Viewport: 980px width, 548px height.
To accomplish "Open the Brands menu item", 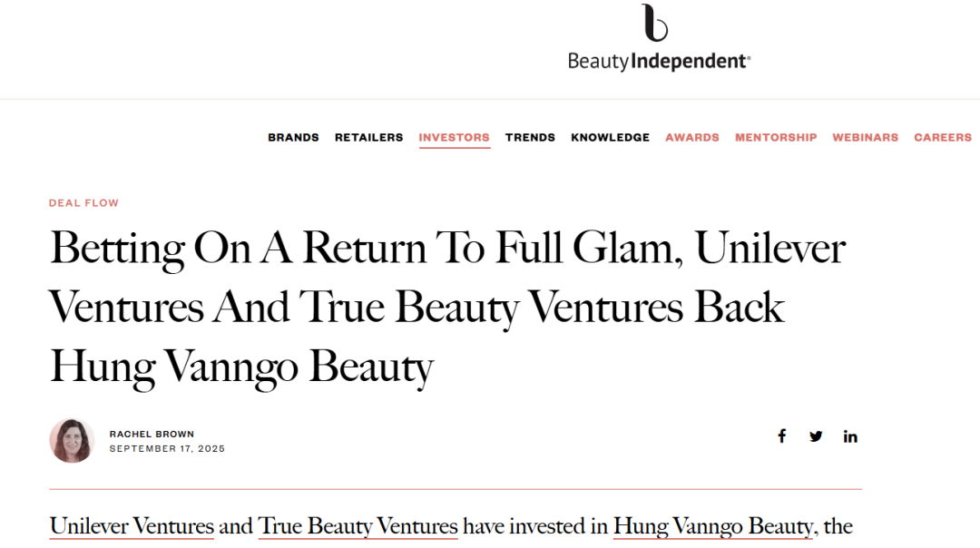I will point(293,138).
